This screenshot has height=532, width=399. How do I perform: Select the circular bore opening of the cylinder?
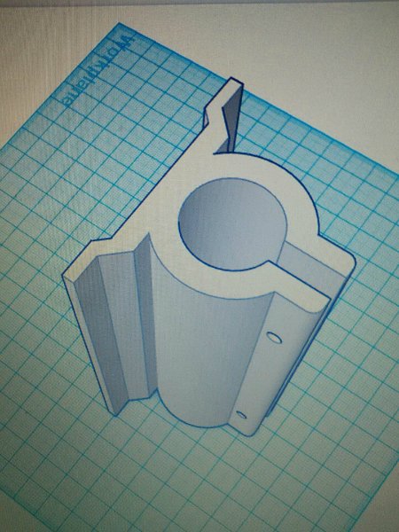(x=232, y=224)
